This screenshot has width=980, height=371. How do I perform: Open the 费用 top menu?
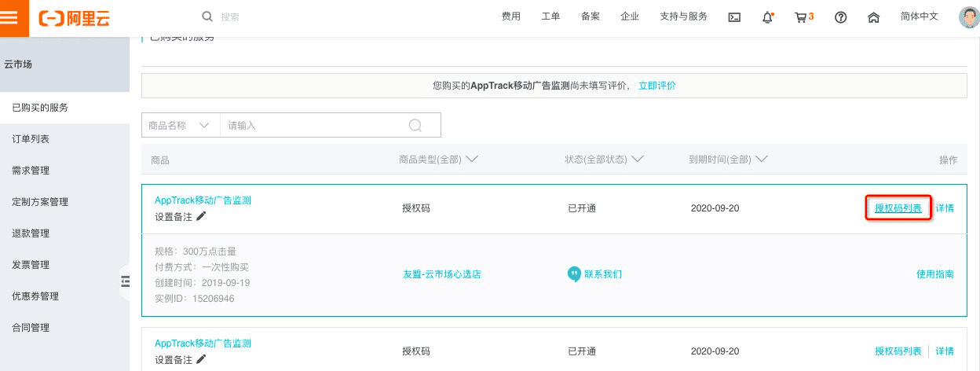(511, 17)
